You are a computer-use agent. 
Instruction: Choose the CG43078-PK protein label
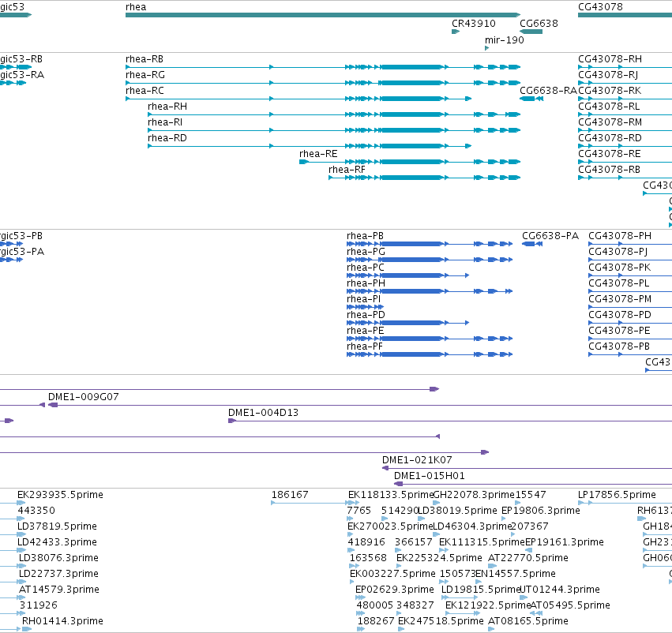(x=620, y=268)
